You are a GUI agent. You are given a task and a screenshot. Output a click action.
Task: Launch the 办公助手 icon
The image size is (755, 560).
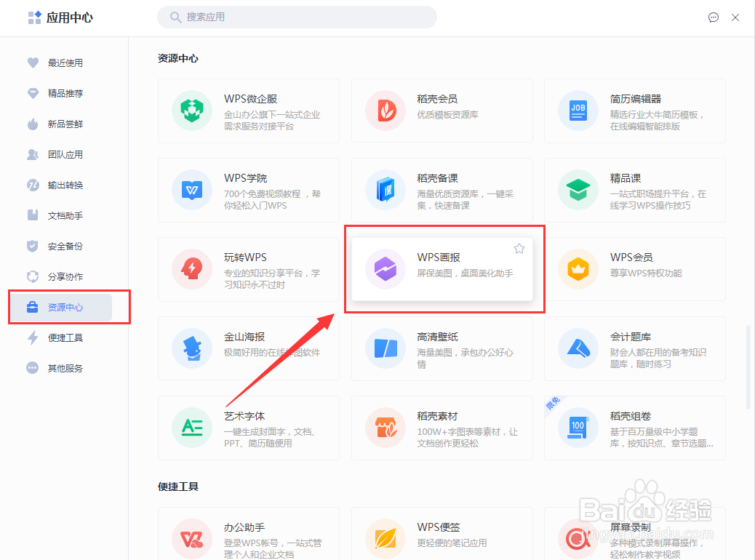point(192,539)
